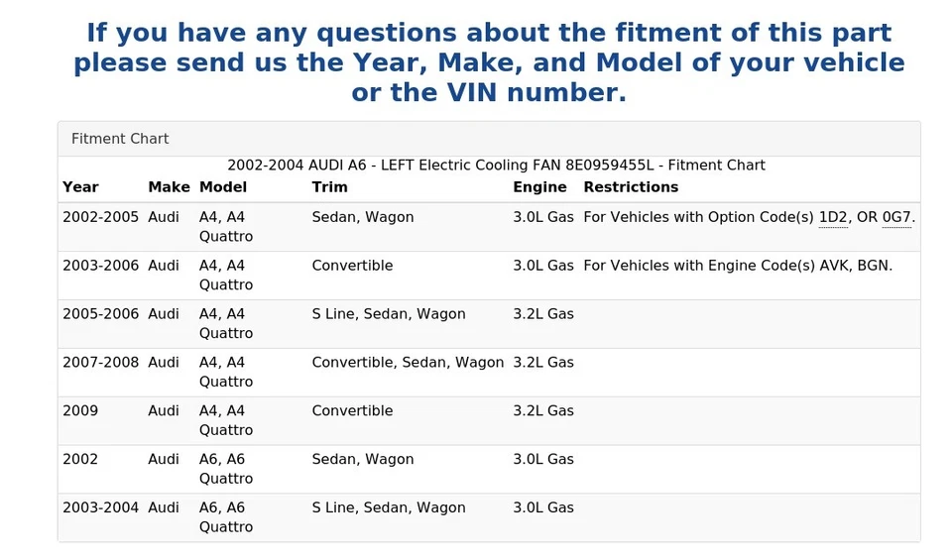Viewport: 952px width, 560px height.
Task: Click the 3.2L Gas engine cell for 2009
Action: pyautogui.click(x=543, y=411)
